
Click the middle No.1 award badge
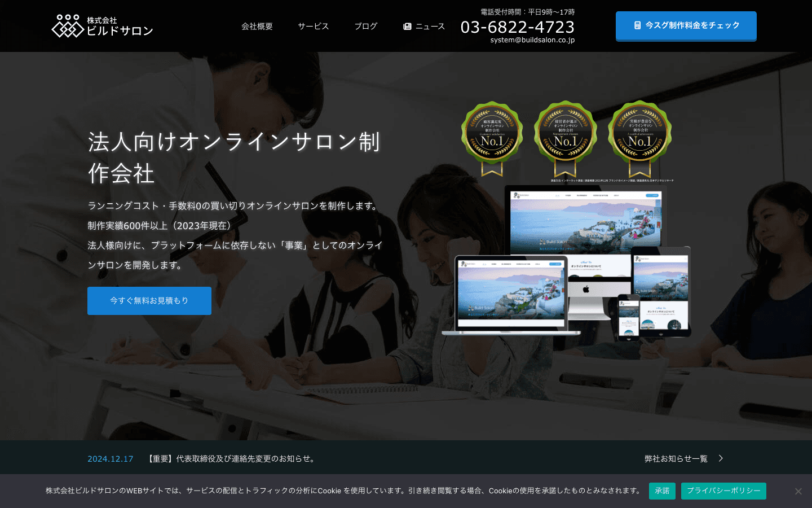566,138
